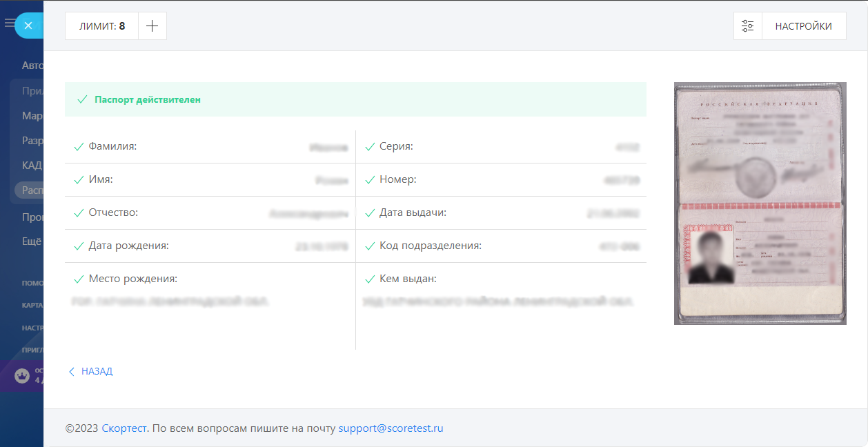Select the Авто sidebar menu item

[x=32, y=66]
